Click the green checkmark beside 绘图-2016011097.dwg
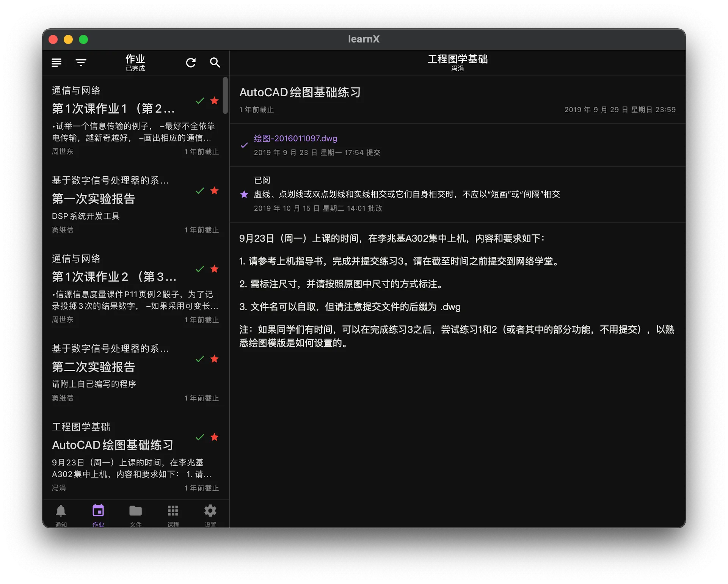 click(244, 145)
